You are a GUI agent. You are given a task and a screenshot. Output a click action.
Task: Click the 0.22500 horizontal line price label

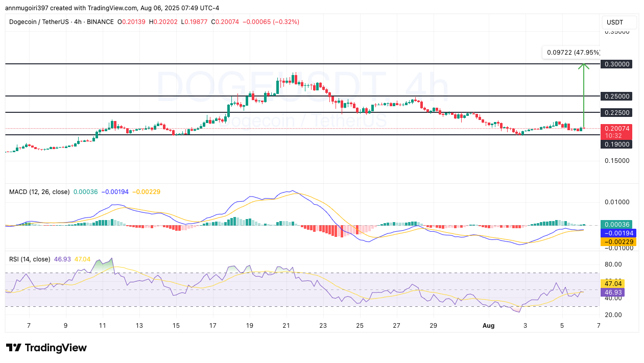click(617, 112)
